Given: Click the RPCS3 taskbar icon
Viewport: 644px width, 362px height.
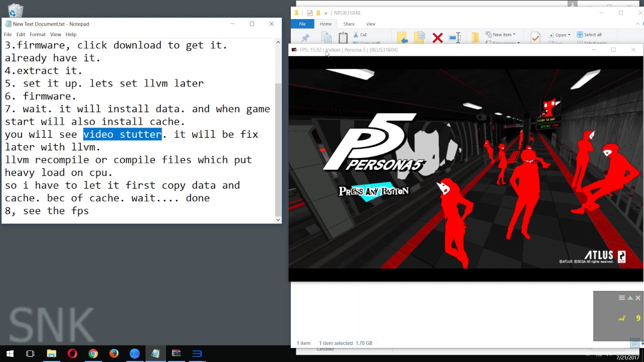Looking at the screenshot, I should point(197,353).
